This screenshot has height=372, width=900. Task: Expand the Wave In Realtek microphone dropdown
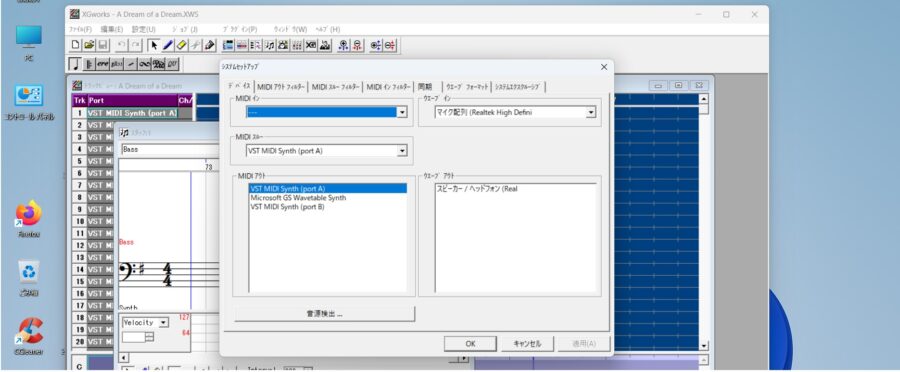point(591,113)
